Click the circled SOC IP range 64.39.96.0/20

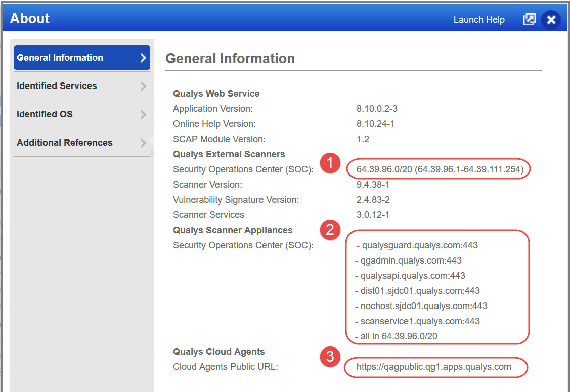(x=438, y=169)
